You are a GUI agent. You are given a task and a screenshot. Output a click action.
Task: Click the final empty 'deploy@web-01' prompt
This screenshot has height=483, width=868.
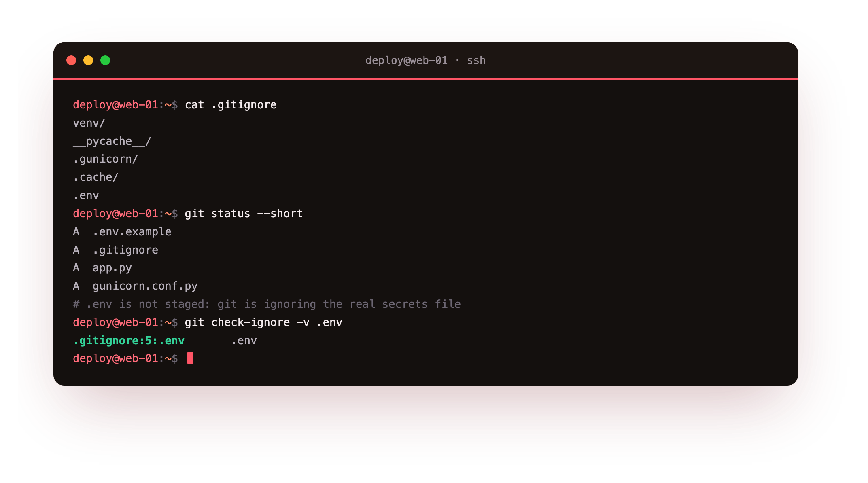(125, 358)
